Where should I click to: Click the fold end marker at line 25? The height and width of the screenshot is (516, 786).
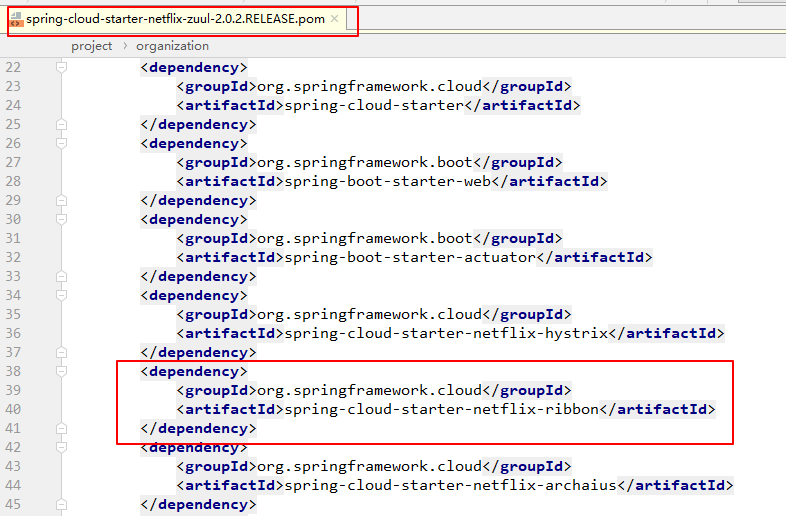(61, 125)
